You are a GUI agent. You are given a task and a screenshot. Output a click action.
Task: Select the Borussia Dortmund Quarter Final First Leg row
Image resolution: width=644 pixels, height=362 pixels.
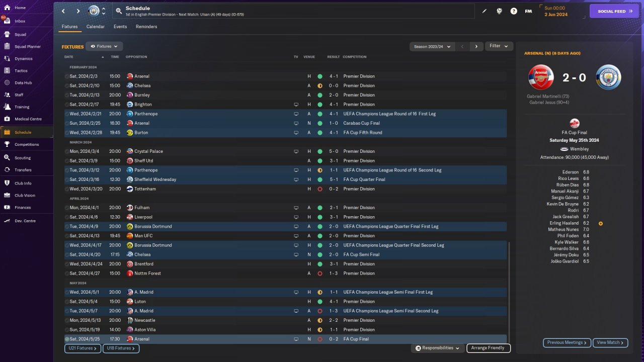tap(286, 227)
